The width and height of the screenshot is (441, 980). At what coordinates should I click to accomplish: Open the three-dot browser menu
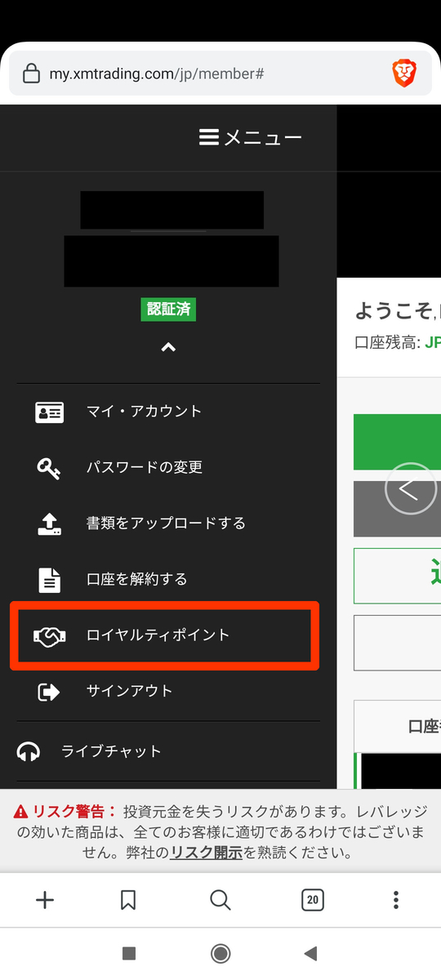(x=396, y=900)
